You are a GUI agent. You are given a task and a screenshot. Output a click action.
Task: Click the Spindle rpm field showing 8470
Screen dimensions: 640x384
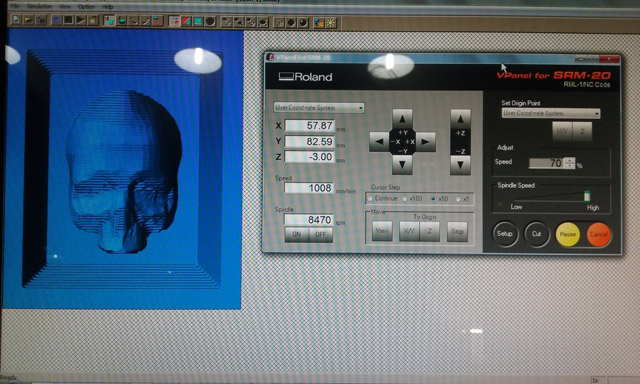pyautogui.click(x=309, y=220)
